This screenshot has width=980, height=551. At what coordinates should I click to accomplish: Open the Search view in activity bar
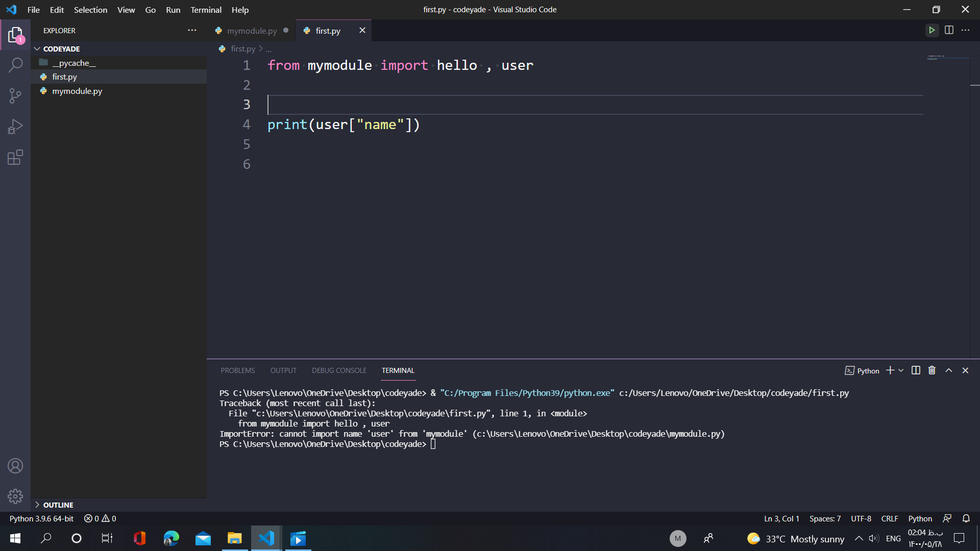15,65
